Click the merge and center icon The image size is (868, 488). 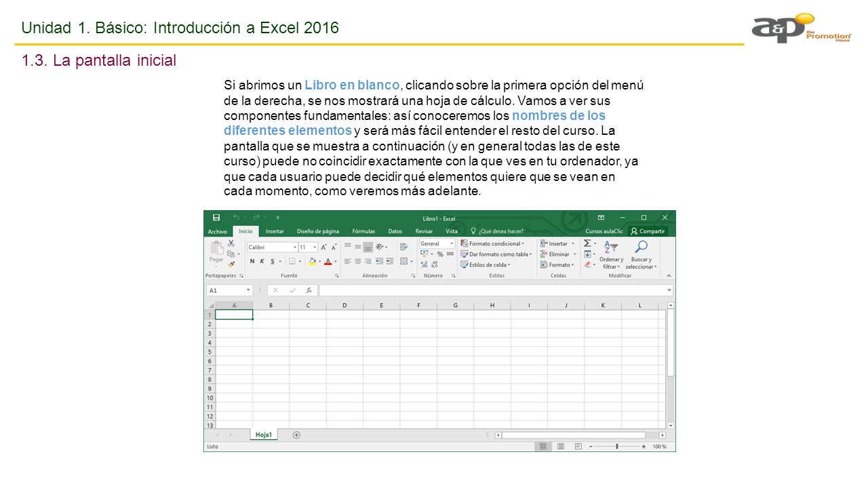404,261
